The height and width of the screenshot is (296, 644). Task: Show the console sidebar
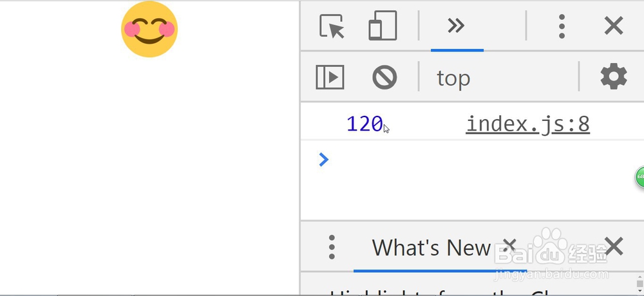pos(330,77)
